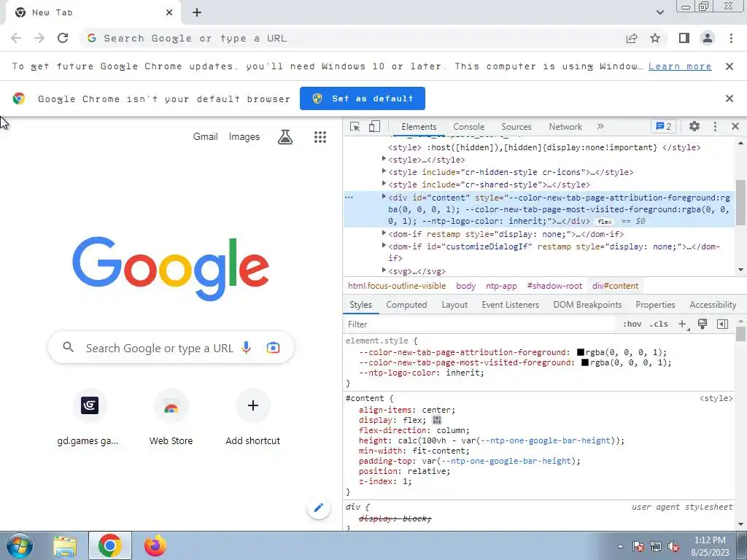Bookmark this tab with the star icon

[x=655, y=38]
